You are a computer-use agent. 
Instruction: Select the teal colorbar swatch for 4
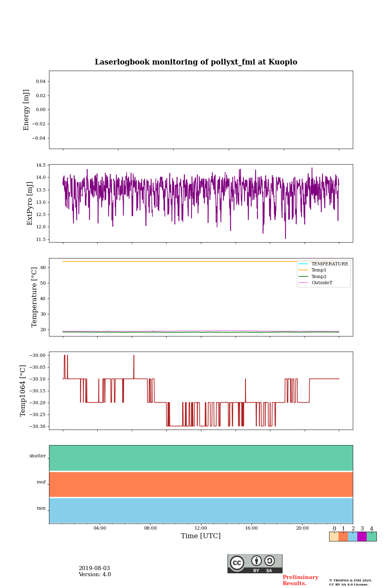tap(372, 537)
